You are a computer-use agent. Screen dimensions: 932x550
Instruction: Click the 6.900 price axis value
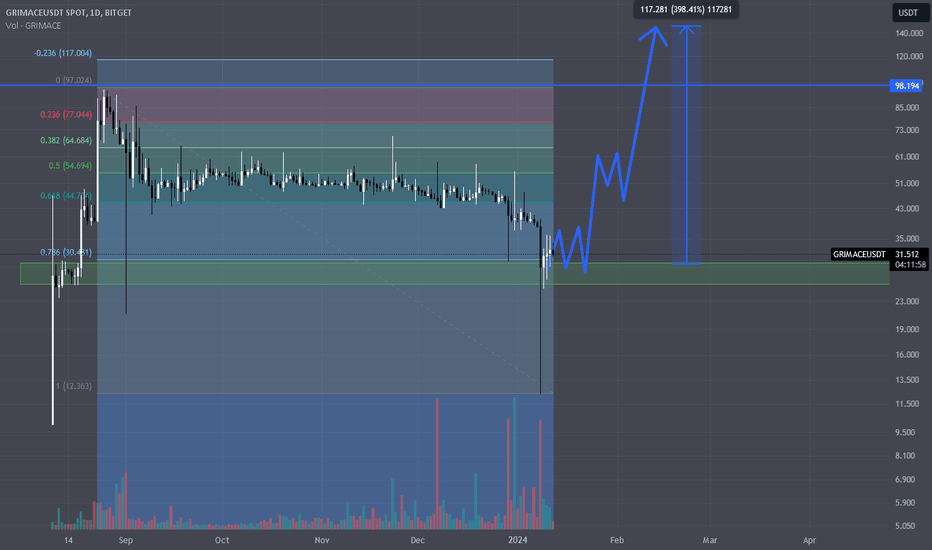(905, 479)
